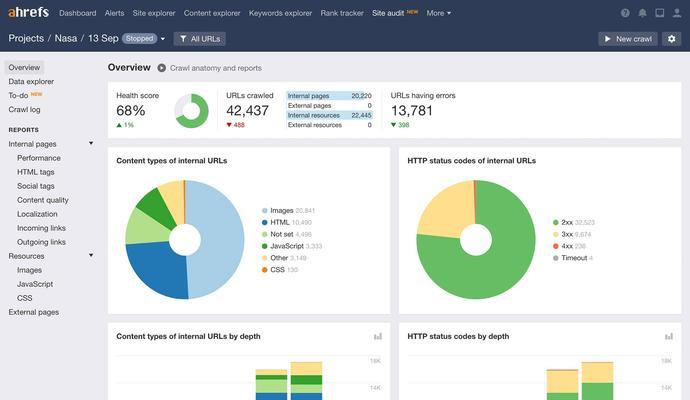
Task: Go to Projects breadcrumb
Action: tap(26, 38)
